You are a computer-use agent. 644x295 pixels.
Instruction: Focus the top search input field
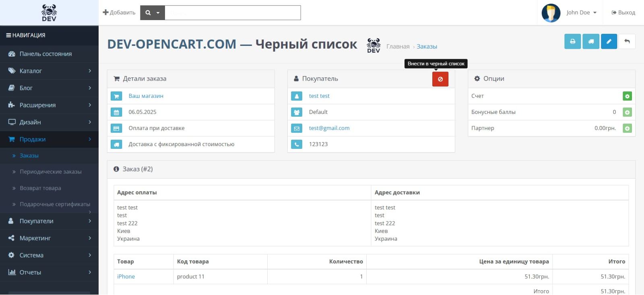coord(233,13)
